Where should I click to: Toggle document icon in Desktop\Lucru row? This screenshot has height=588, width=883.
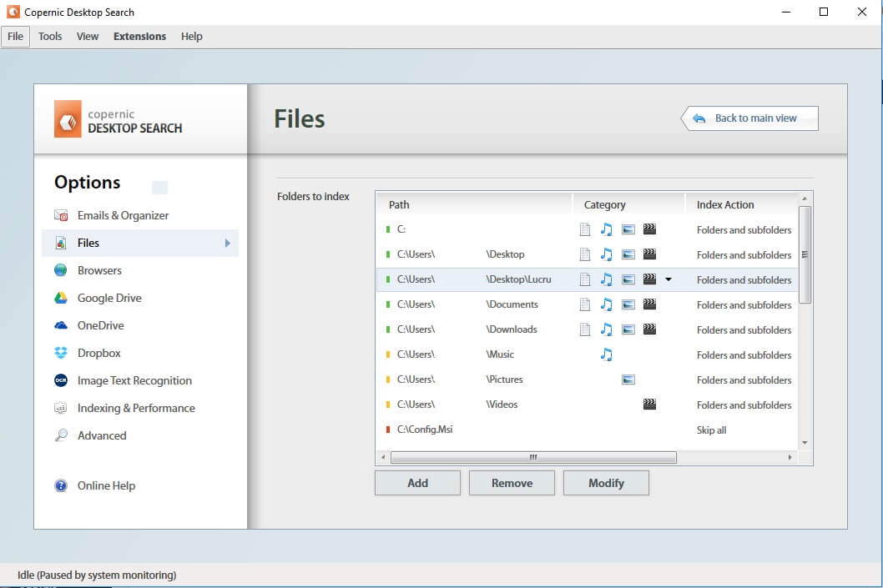point(585,279)
